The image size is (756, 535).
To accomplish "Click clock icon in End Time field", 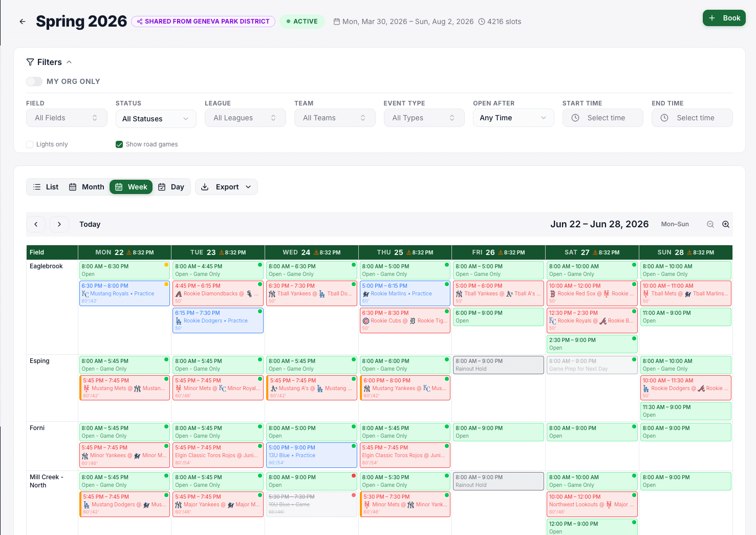I will click(x=664, y=118).
